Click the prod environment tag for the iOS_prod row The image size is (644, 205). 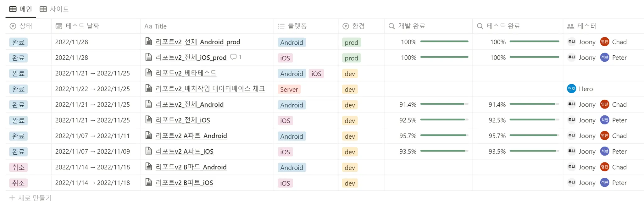[x=351, y=58]
